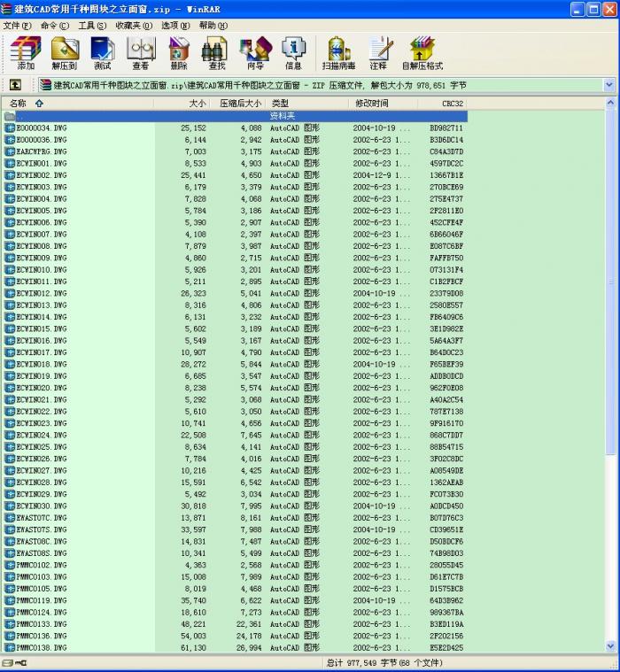Sort list by 修改时间 column header
Screen dimensions: 620x672
click(x=372, y=104)
